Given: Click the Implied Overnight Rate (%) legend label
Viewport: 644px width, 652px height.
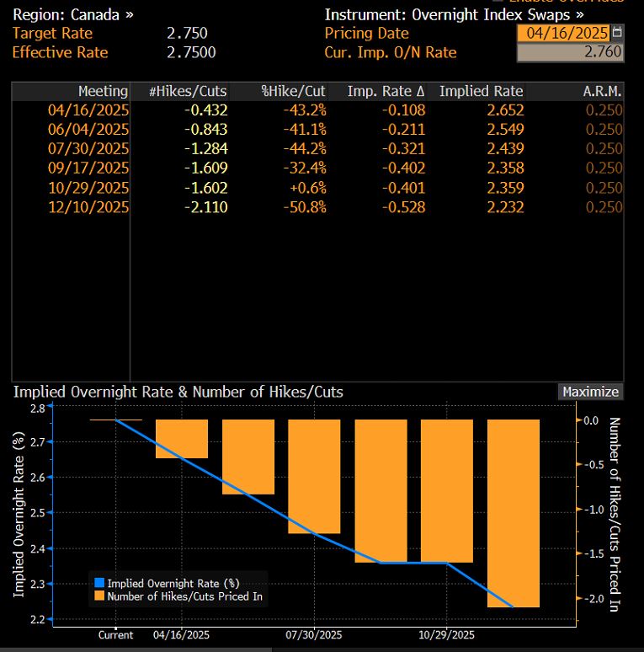Looking at the screenshot, I should 173,584.
